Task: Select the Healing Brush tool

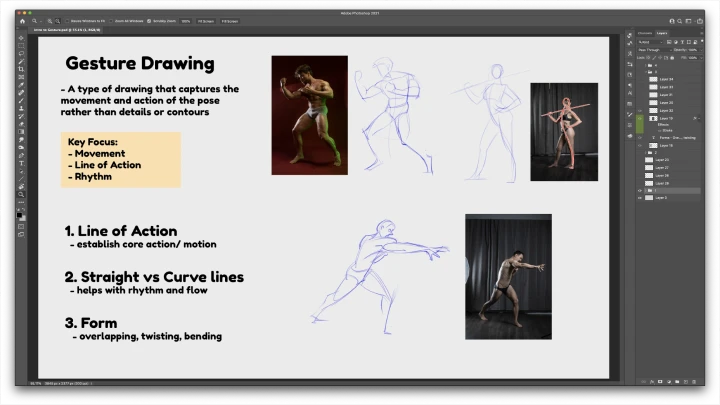Action: [21, 93]
